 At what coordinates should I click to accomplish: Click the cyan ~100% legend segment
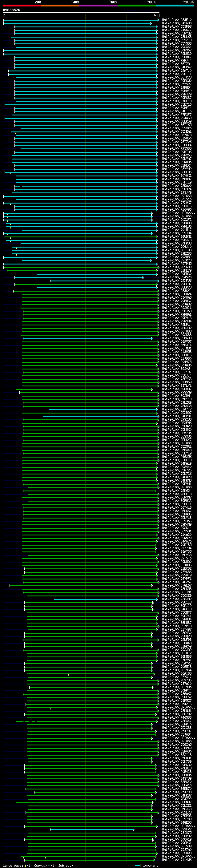[175, 6]
